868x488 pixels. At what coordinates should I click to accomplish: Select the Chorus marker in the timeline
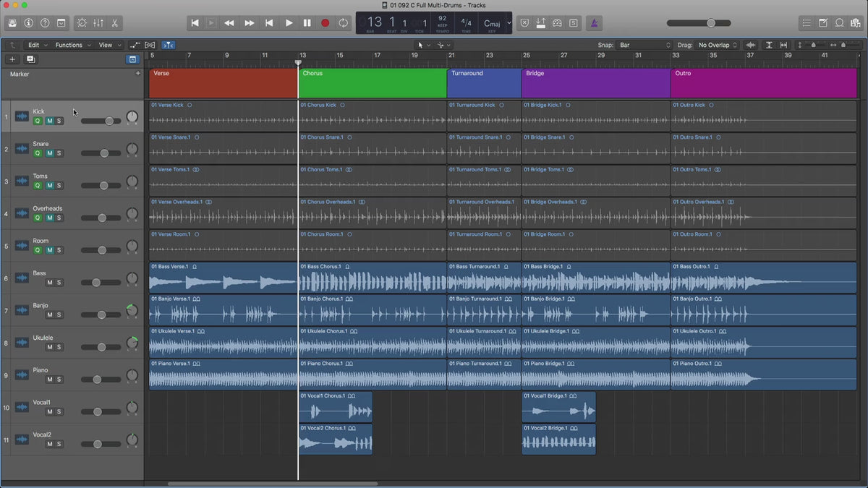pos(372,82)
